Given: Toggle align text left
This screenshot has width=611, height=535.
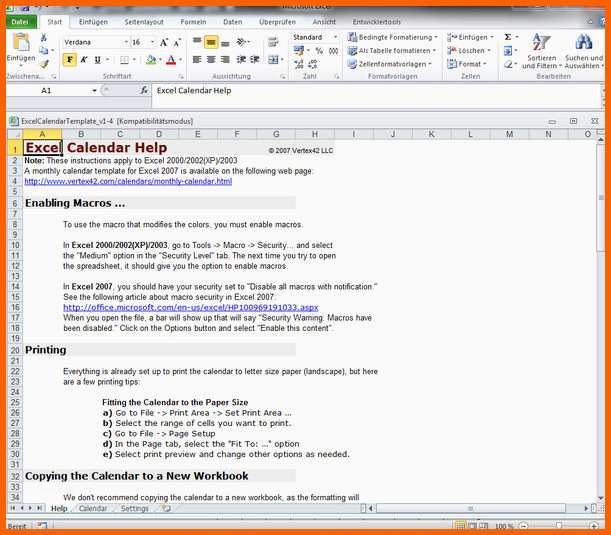Looking at the screenshot, I should point(197,60).
